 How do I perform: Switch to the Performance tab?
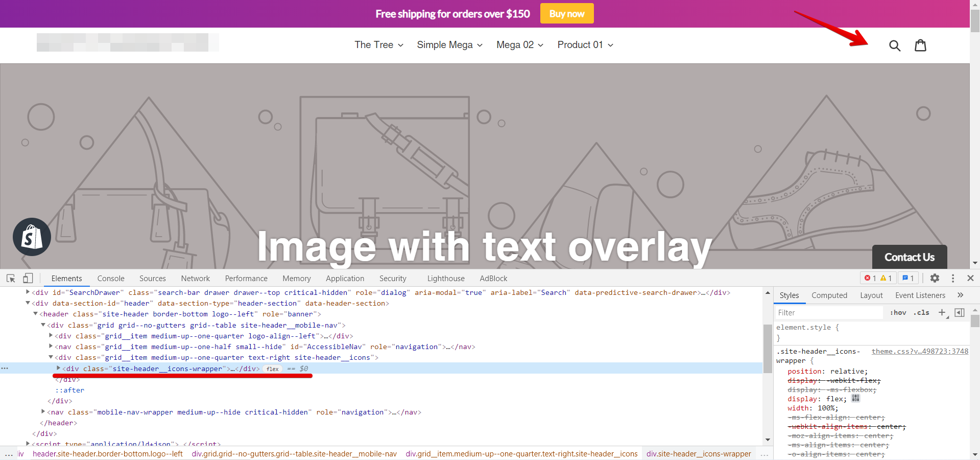(x=246, y=278)
